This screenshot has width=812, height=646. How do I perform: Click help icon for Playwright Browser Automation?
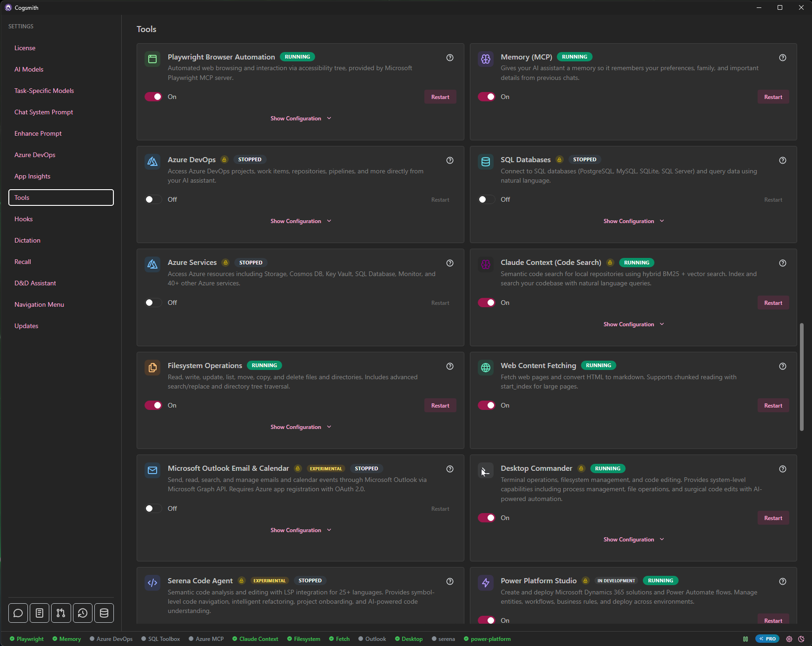point(450,58)
